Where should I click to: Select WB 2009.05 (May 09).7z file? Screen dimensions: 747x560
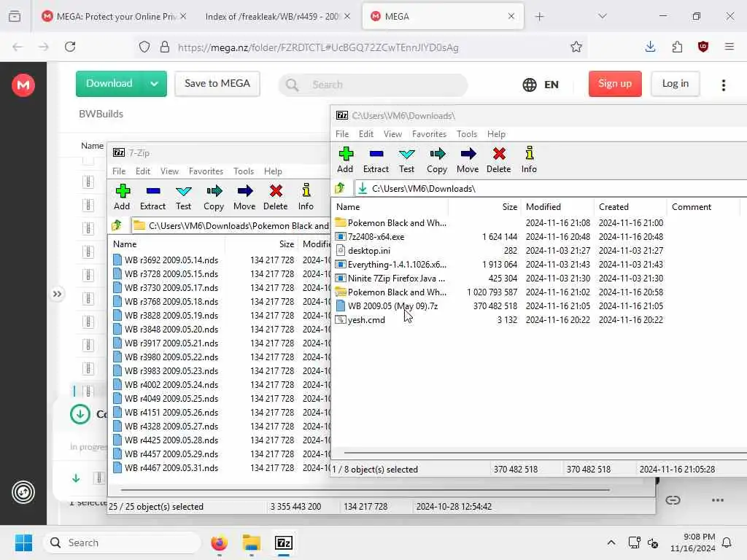point(392,306)
